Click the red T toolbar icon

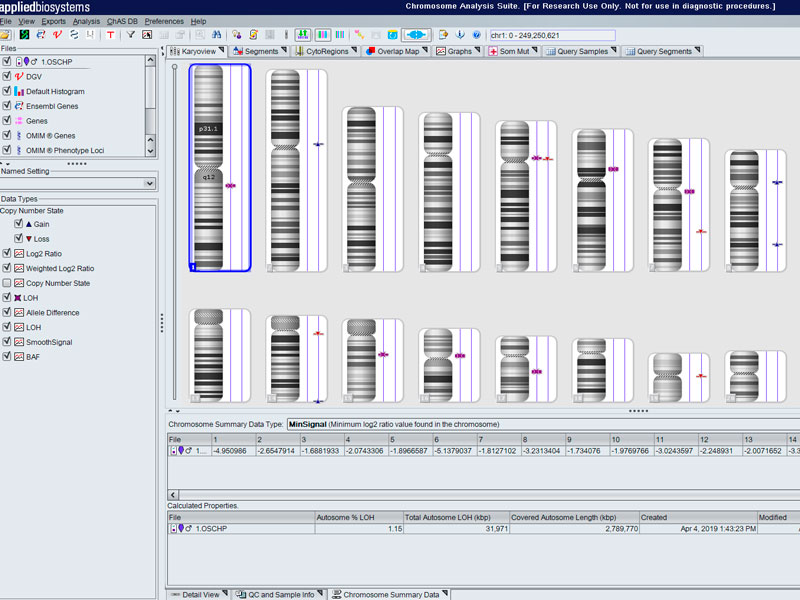coord(110,35)
